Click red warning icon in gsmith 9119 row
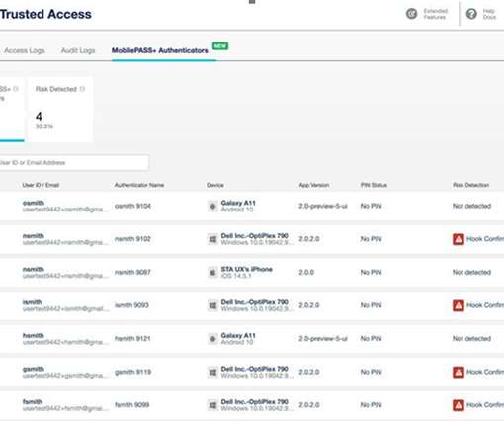504x421 pixels. pos(459,372)
